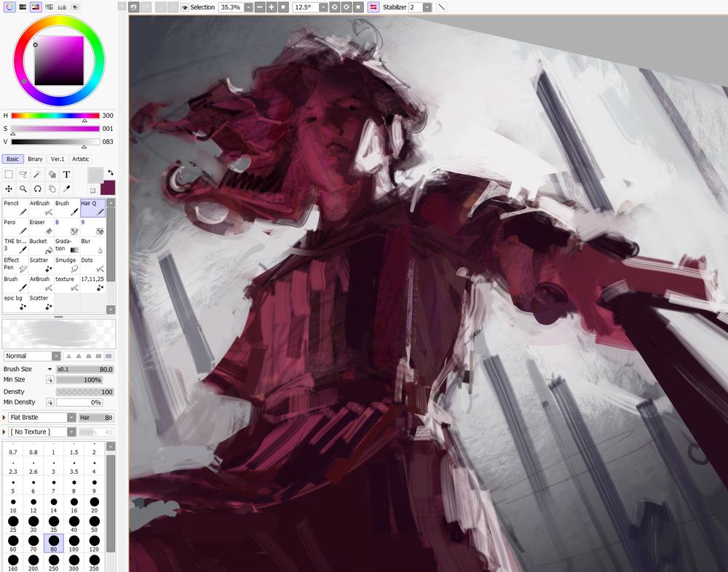Image resolution: width=728 pixels, height=572 pixels.
Task: Open the Stabilizer value dropdown
Action: 427,7
